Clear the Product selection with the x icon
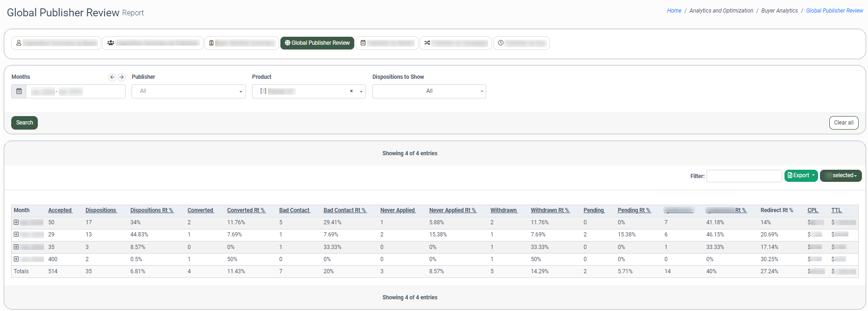Viewport: 868px width, 311px height. point(351,91)
